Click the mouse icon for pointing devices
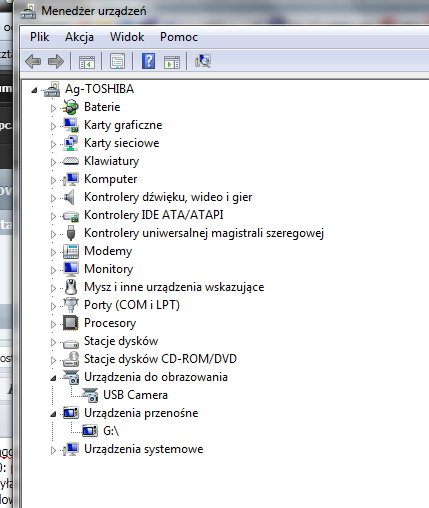Image resolution: width=429 pixels, height=508 pixels. tap(71, 287)
